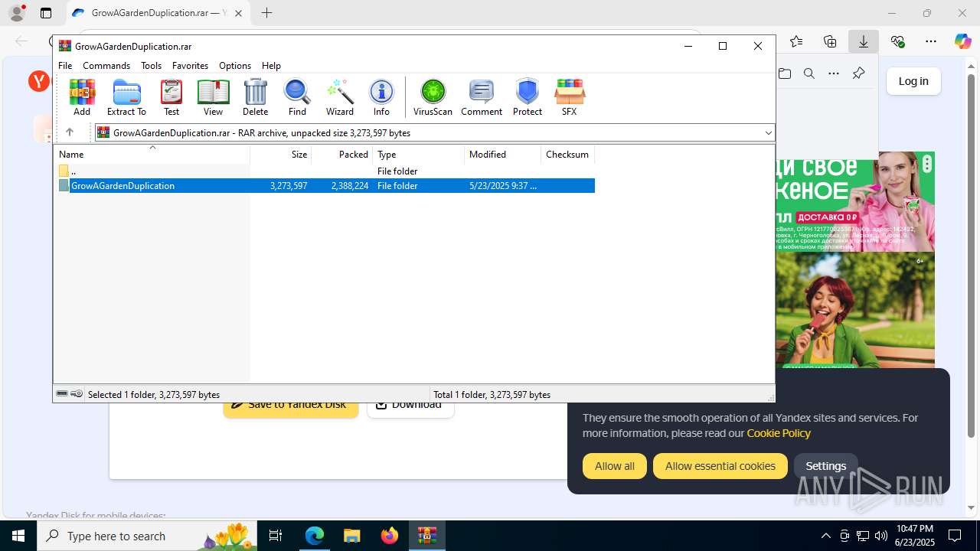Open the Comment tool
This screenshot has width=980, height=551.
[x=482, y=97]
